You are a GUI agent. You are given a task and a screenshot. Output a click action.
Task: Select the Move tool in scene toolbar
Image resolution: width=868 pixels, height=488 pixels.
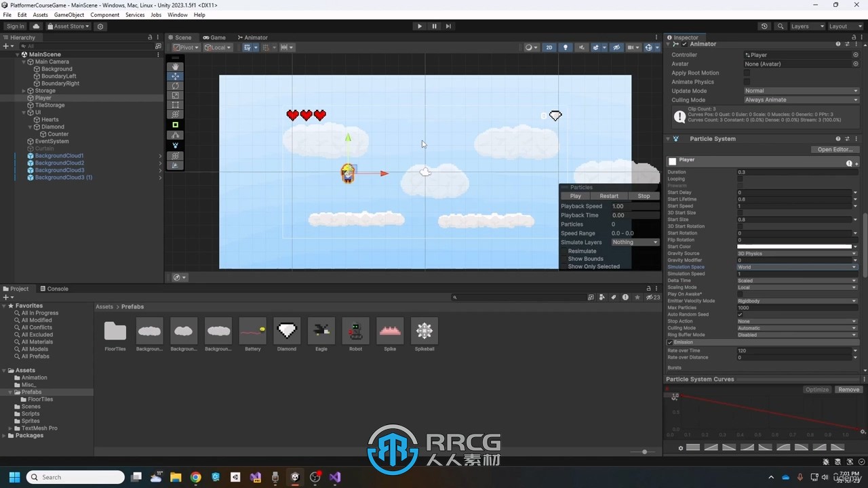[x=176, y=76]
